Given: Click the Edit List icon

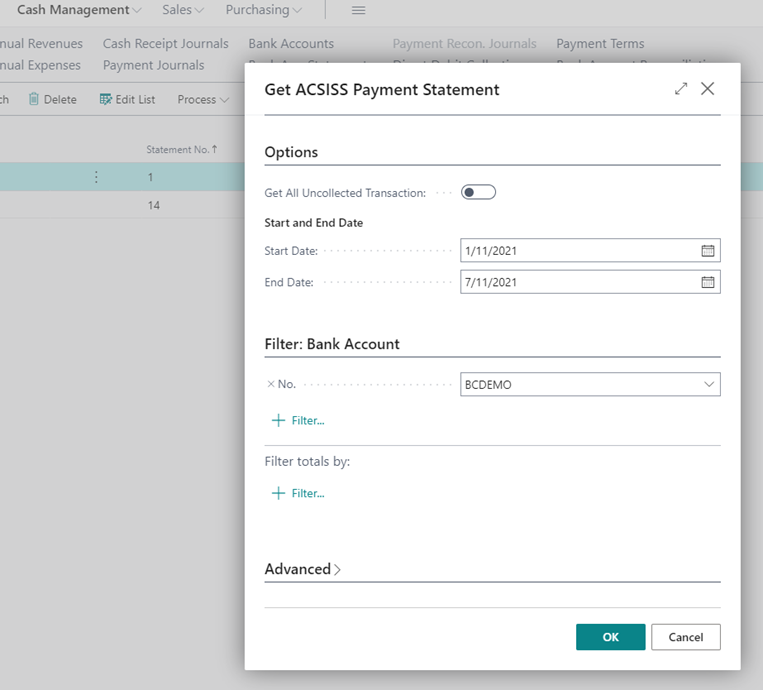Looking at the screenshot, I should 106,99.
